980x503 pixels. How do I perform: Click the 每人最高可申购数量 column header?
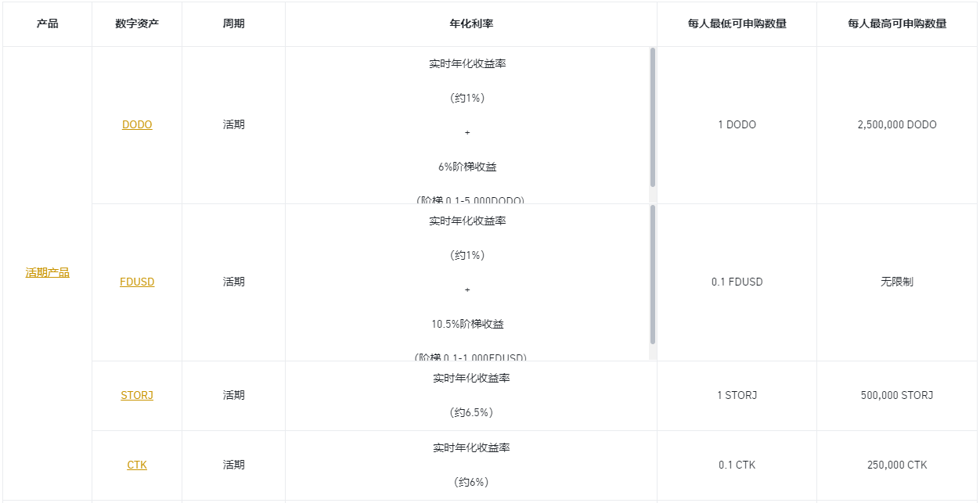(x=897, y=24)
